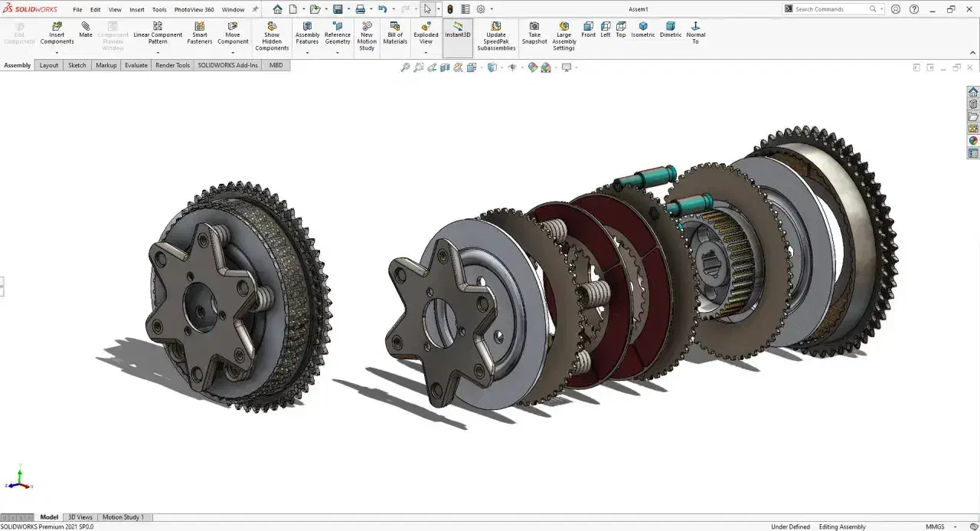
Task: Click the Insert Components icon
Action: coord(57,27)
